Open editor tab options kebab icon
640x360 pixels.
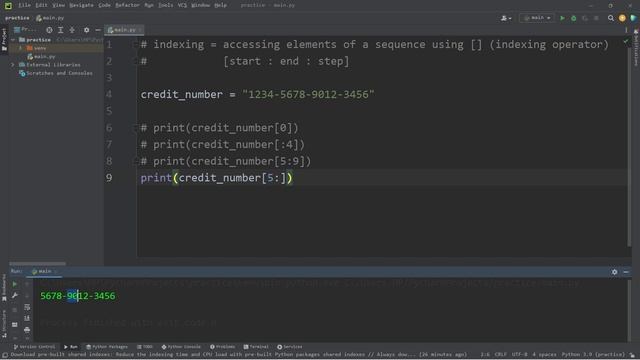tap(626, 30)
